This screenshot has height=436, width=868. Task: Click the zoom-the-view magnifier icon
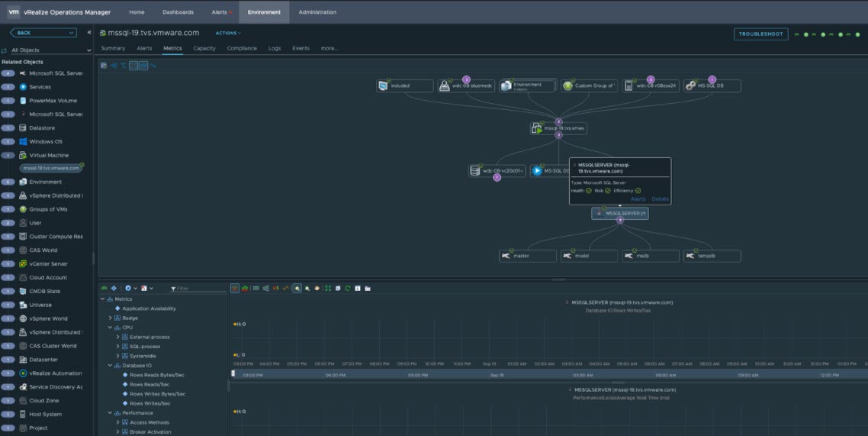[x=307, y=289]
